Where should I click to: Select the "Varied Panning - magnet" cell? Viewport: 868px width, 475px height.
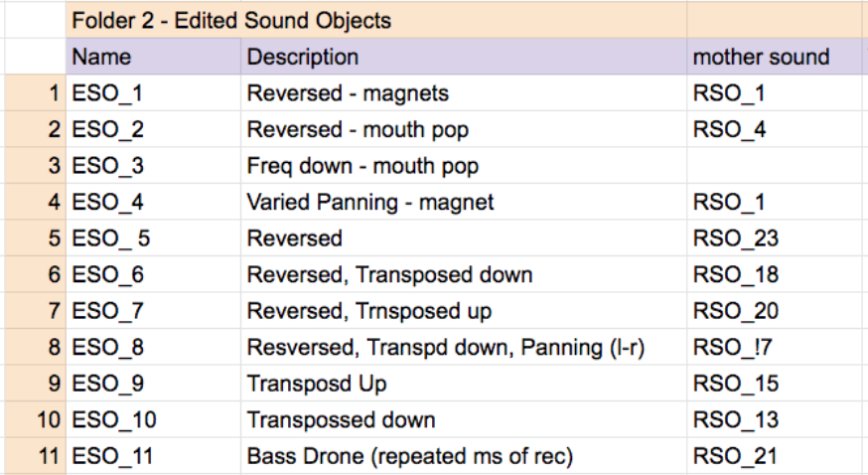pos(463,203)
